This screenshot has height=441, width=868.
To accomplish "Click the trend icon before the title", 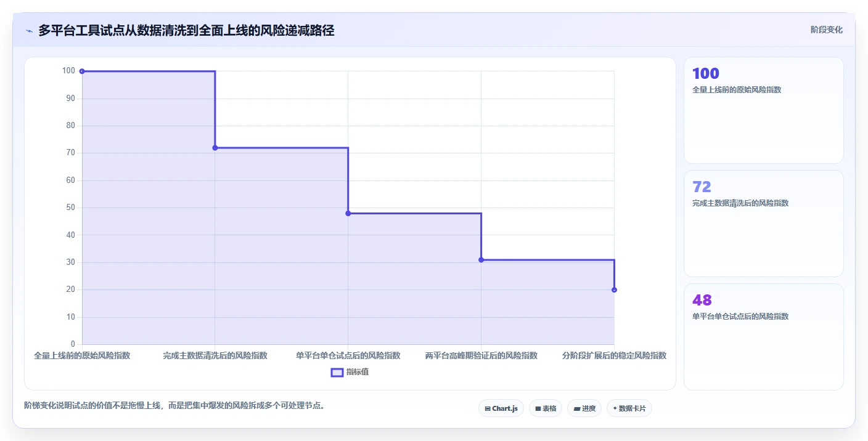I will [x=29, y=31].
